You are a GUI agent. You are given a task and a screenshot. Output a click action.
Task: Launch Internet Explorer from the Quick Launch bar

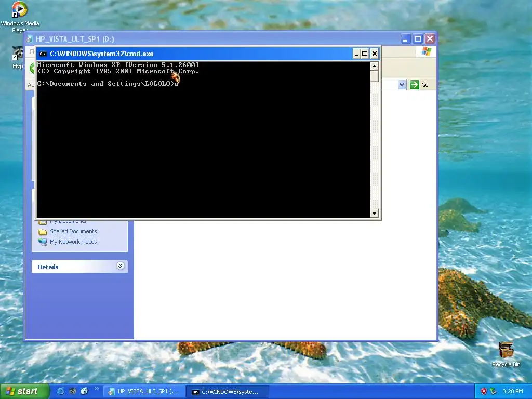tap(60, 391)
